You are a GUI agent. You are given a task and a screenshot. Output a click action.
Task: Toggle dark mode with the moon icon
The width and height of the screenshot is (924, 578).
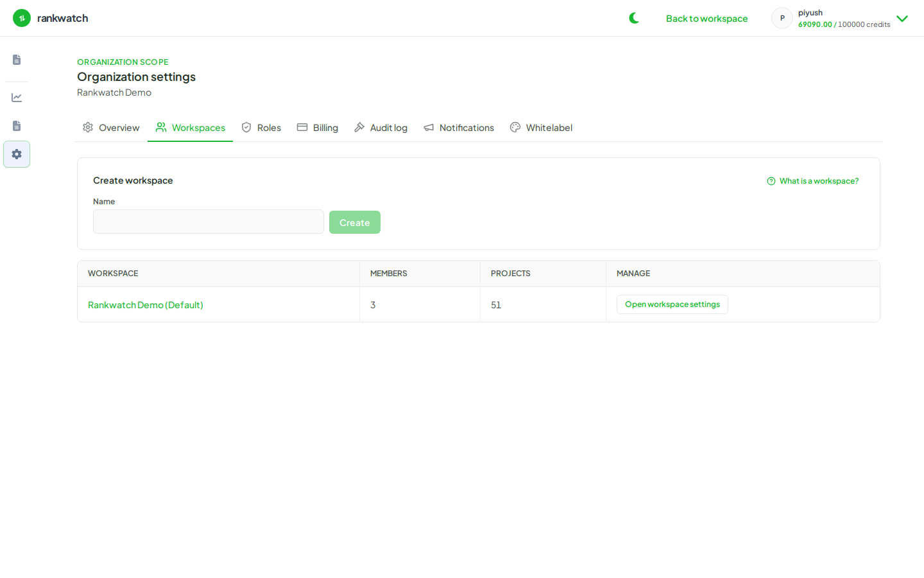[x=634, y=18]
